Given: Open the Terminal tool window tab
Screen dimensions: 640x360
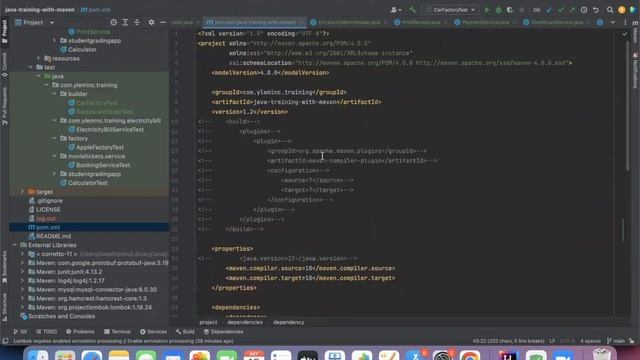Looking at the screenshot, I should (x=117, y=331).
